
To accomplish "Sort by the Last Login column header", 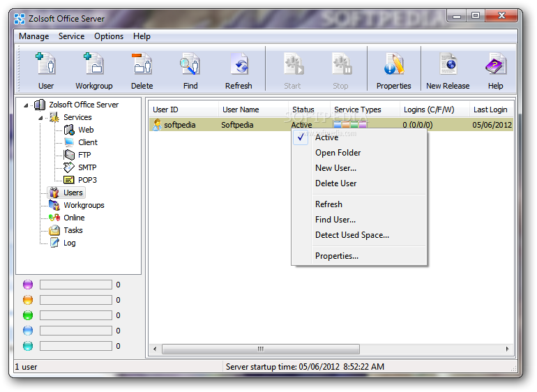I will (x=492, y=110).
